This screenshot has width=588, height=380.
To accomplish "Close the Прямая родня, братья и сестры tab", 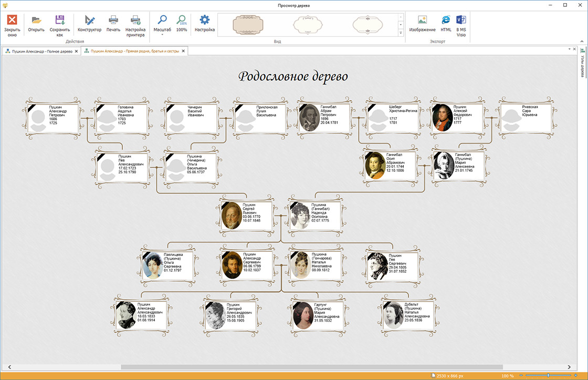I will 183,52.
